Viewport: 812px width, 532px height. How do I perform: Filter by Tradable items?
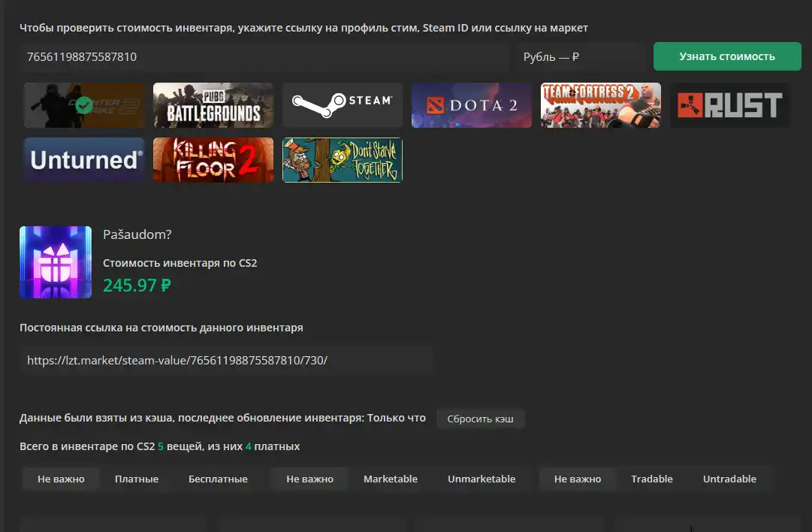pos(652,479)
